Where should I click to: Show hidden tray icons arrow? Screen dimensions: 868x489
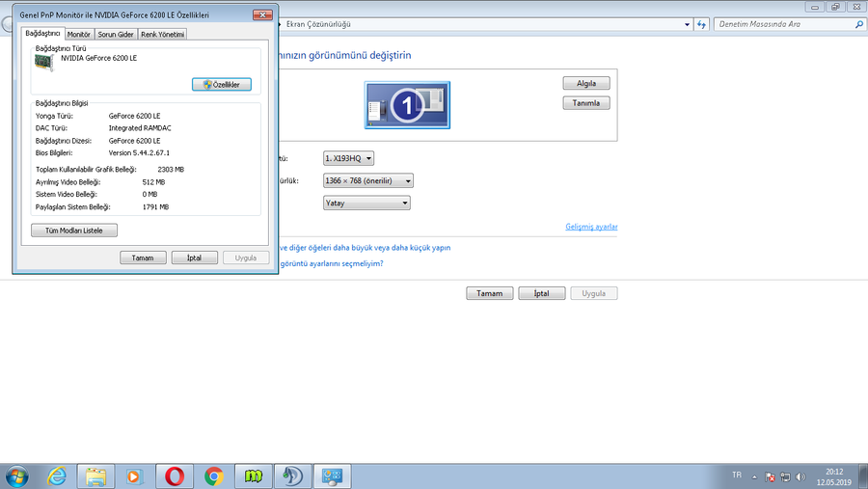coord(754,476)
